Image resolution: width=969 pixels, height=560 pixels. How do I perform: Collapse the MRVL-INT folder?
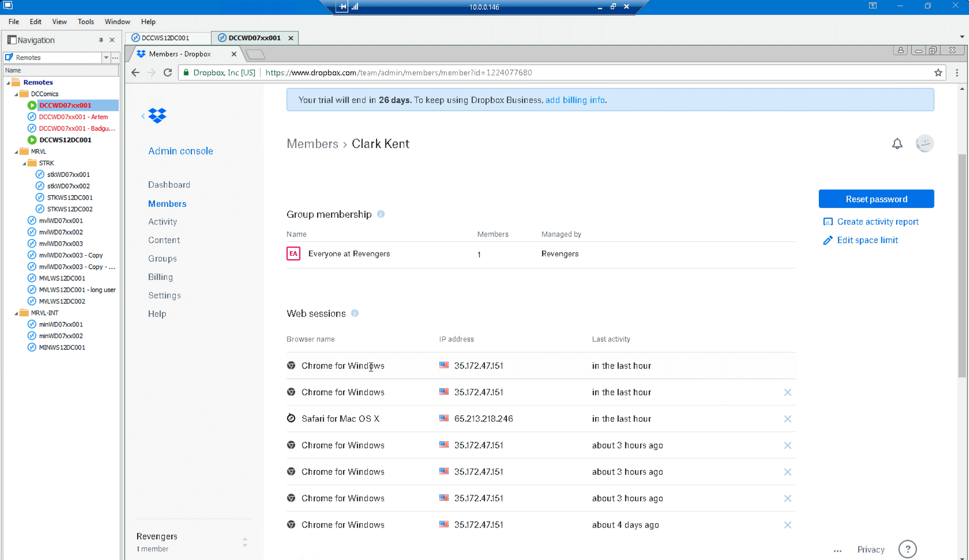coord(16,313)
